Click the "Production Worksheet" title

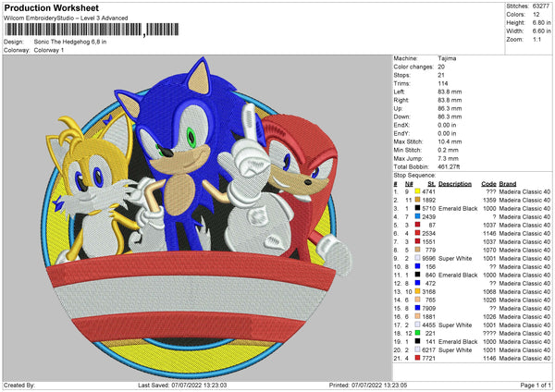pyautogui.click(x=51, y=7)
